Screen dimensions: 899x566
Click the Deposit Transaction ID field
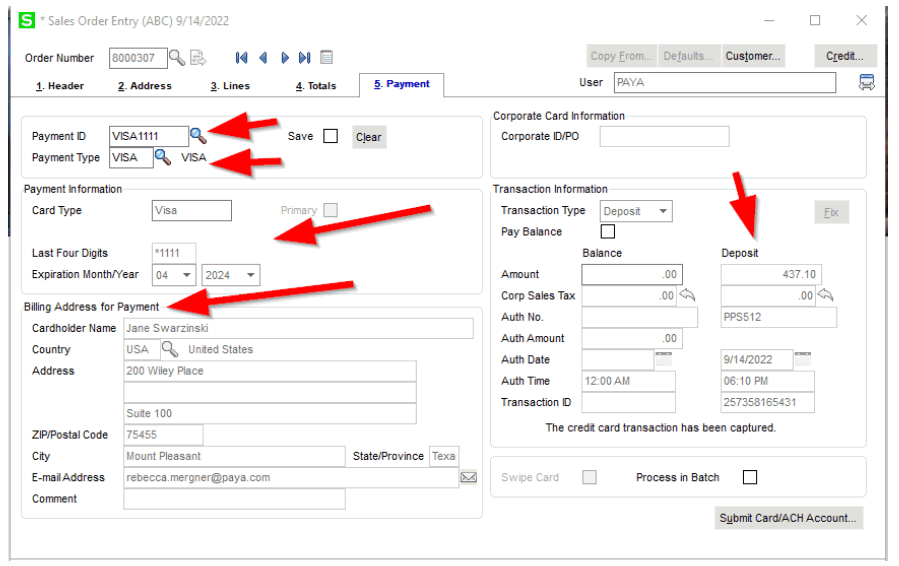[x=768, y=402]
